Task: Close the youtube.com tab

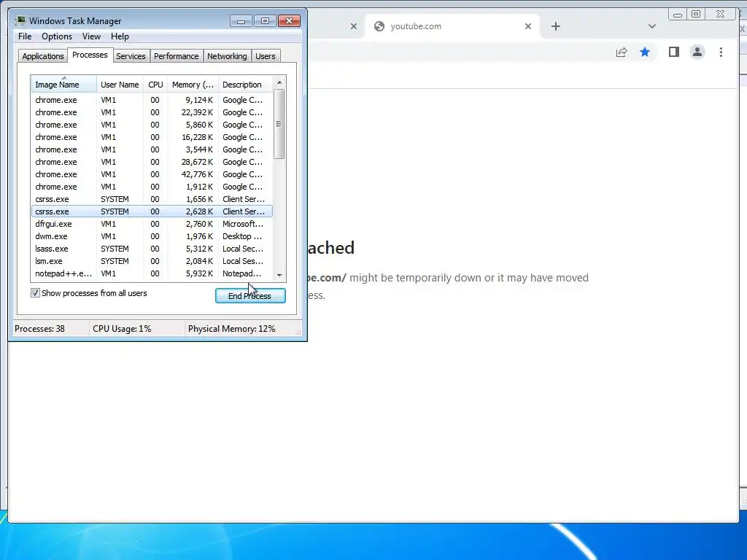Action: [x=528, y=26]
